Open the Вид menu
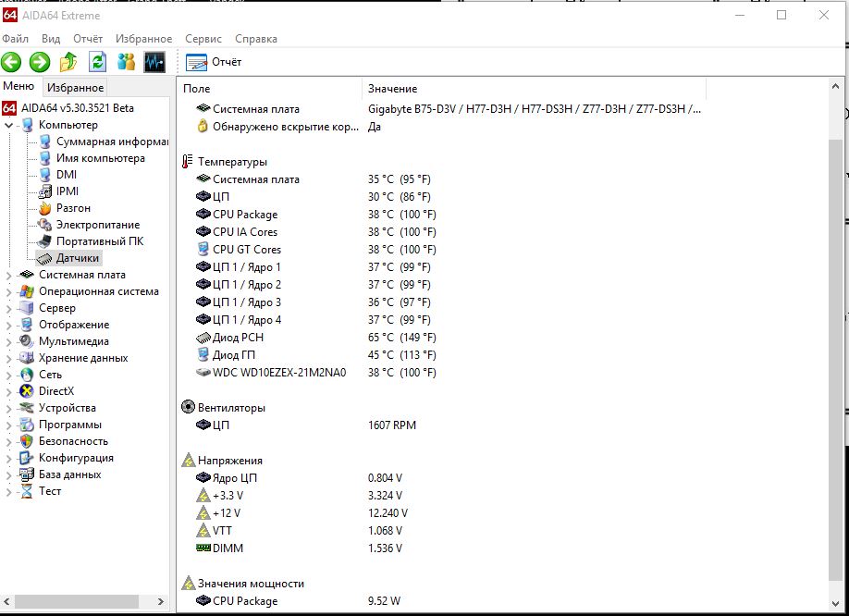The width and height of the screenshot is (849, 616). [x=51, y=39]
